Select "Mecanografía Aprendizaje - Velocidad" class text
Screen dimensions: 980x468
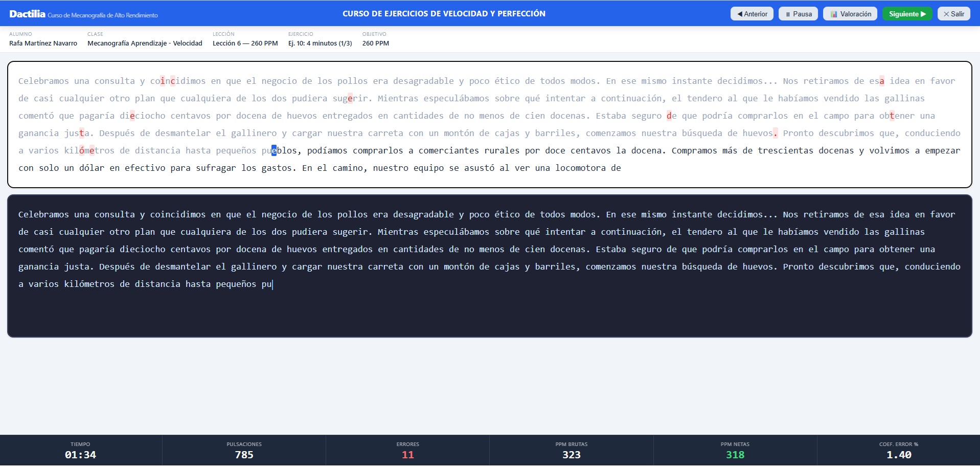tap(145, 43)
